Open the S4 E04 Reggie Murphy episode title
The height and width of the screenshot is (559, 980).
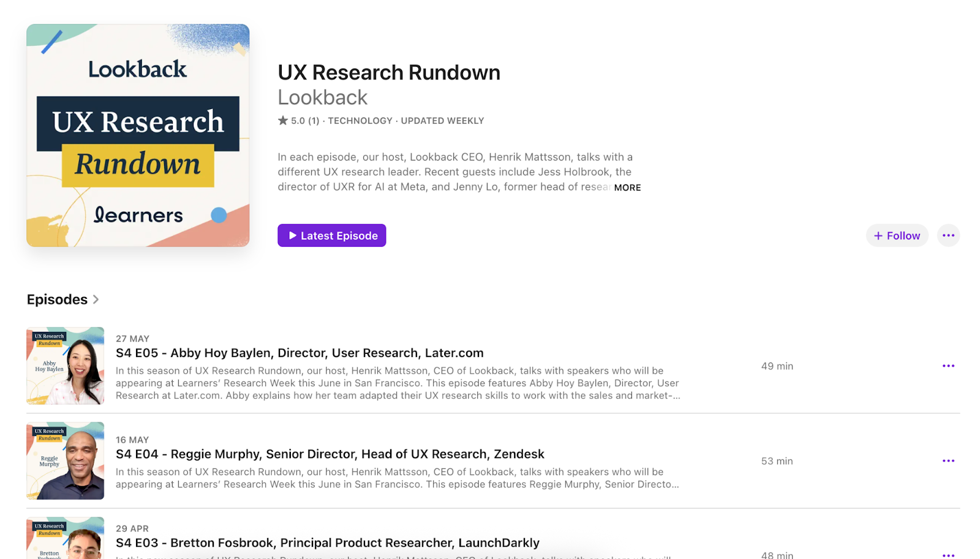click(x=330, y=454)
